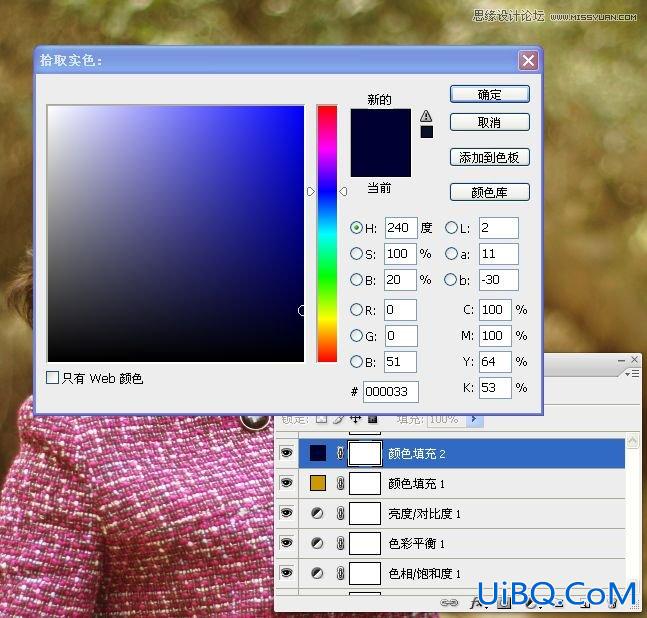Click the mask link icon on 色相/饱和度 1
647x618 pixels.
click(x=340, y=573)
